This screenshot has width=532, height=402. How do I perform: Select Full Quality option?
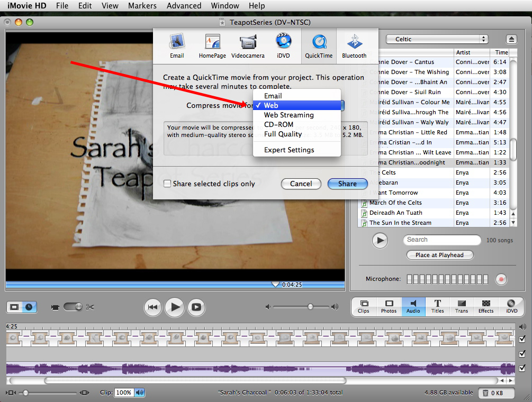297,134
